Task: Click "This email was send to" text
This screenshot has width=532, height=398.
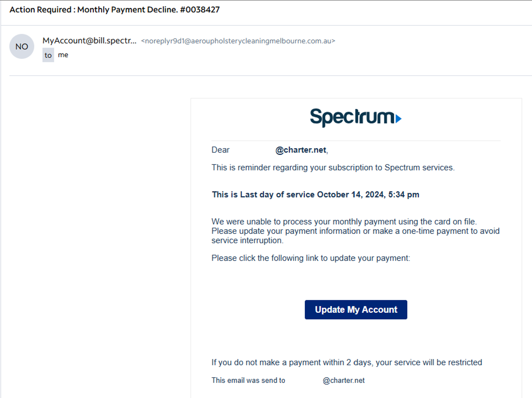Action: point(248,380)
